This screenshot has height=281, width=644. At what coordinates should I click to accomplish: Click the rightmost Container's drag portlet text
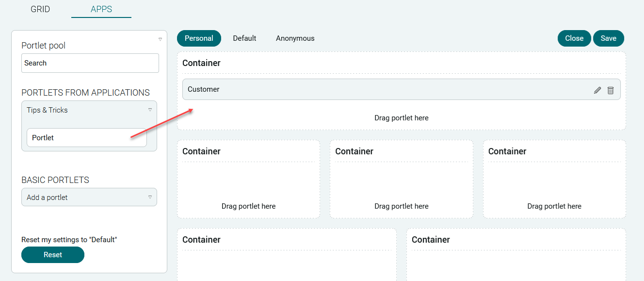[x=554, y=206]
